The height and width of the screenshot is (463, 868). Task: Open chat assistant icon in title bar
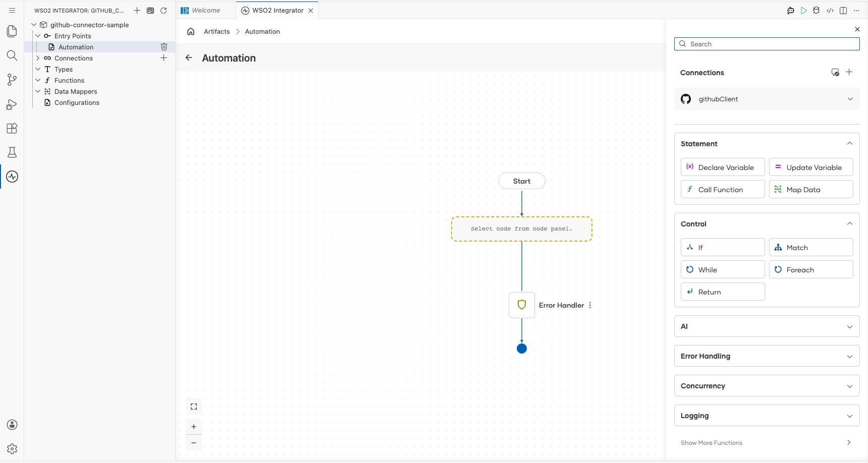click(791, 10)
